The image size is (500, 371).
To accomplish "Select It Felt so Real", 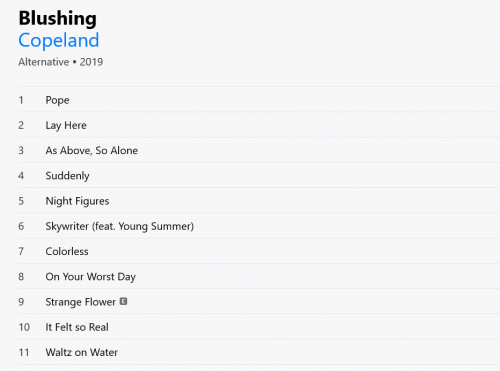I will point(77,327).
